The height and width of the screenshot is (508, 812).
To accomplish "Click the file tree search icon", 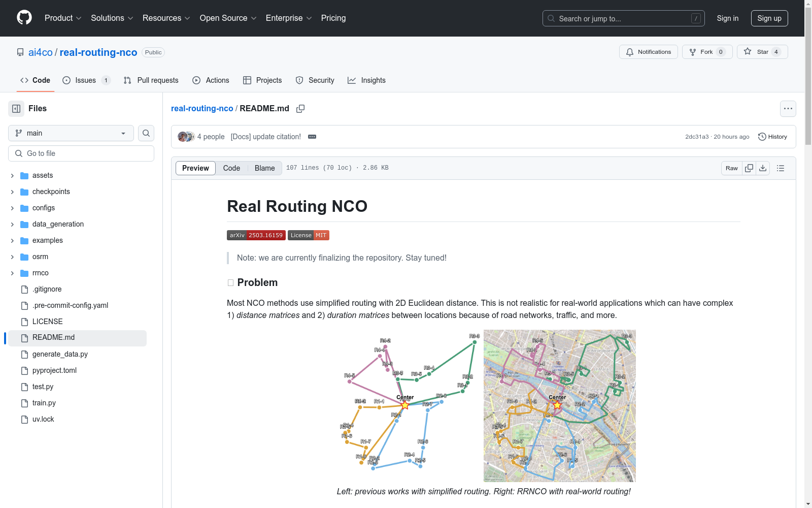I will [146, 133].
